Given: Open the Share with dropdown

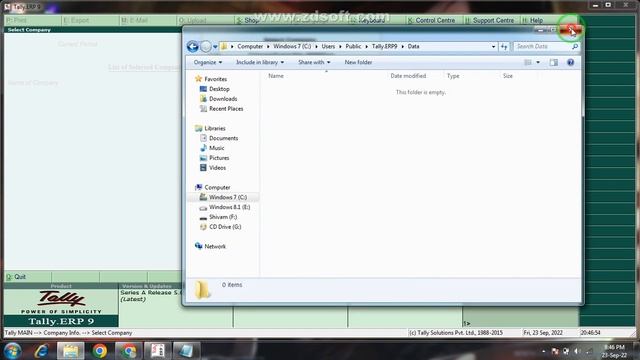Looking at the screenshot, I should [314, 62].
